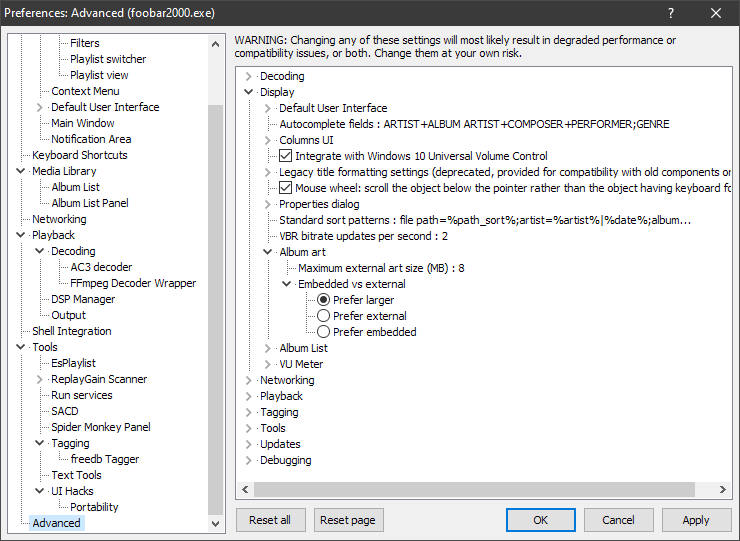The image size is (740, 541).
Task: Open the SACD preferences page
Action: click(x=65, y=411)
